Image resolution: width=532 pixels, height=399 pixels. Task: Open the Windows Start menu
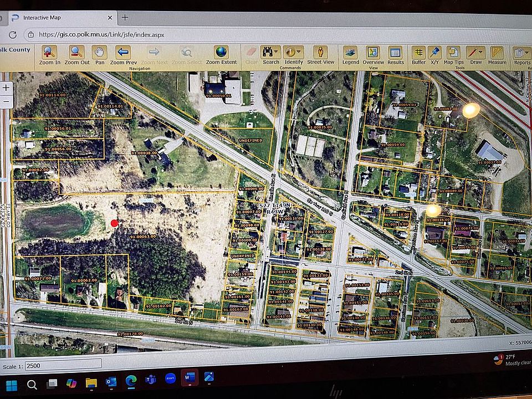tap(12, 386)
